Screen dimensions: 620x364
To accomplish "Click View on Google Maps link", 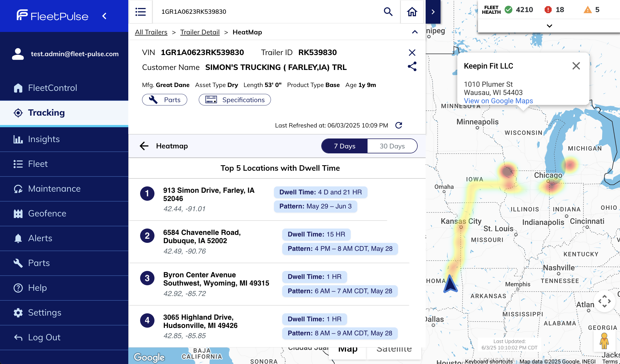I will (x=498, y=101).
